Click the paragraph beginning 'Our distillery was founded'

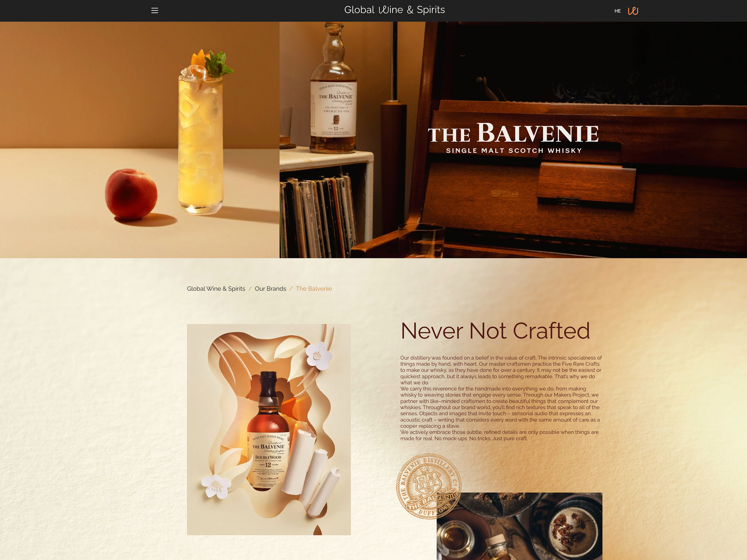[500, 370]
